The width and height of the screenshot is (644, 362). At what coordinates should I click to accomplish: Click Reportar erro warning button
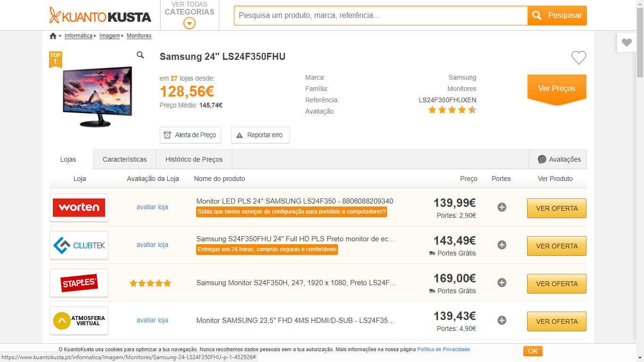coord(260,135)
